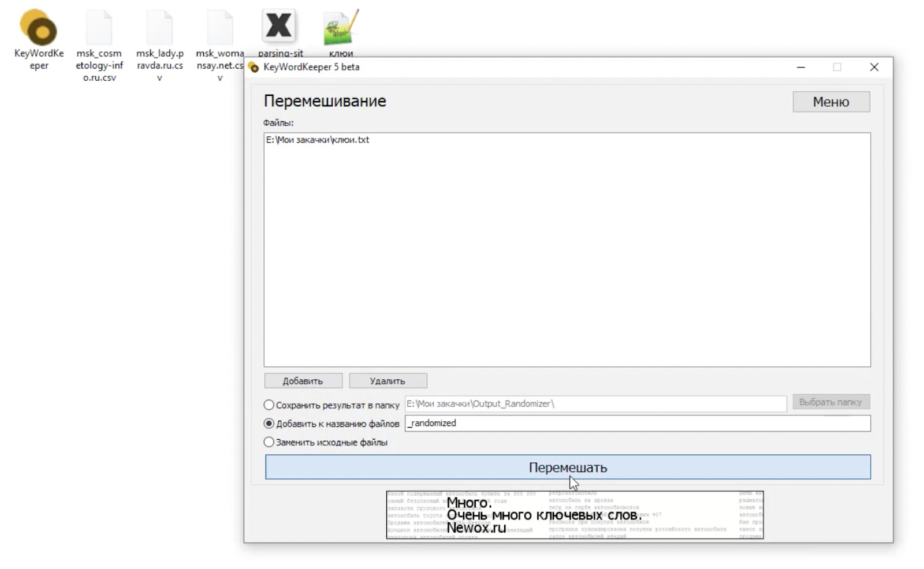Screen dimensions: 924x569
Task: Click the output folder path field
Action: click(x=595, y=404)
